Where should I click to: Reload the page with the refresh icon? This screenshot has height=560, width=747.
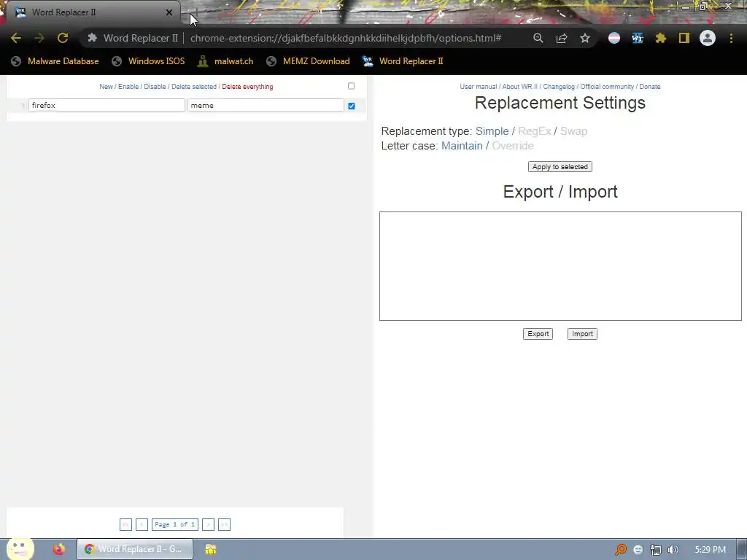(63, 38)
